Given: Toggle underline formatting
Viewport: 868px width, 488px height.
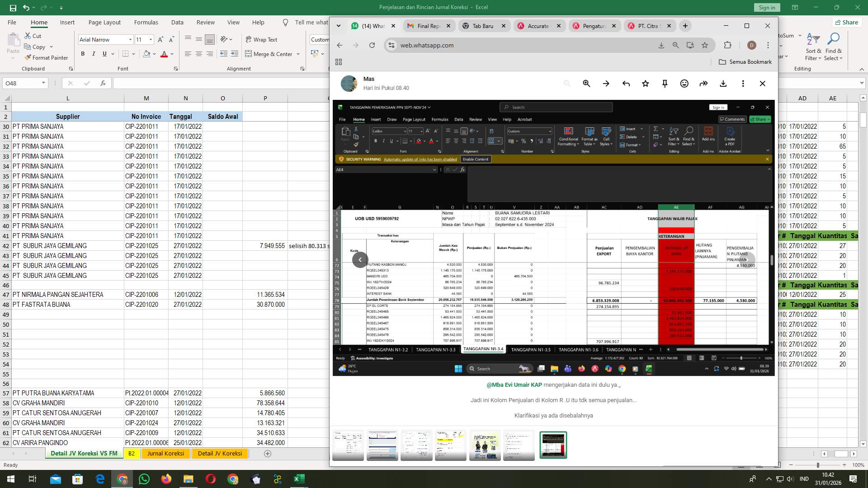Looking at the screenshot, I should (104, 54).
